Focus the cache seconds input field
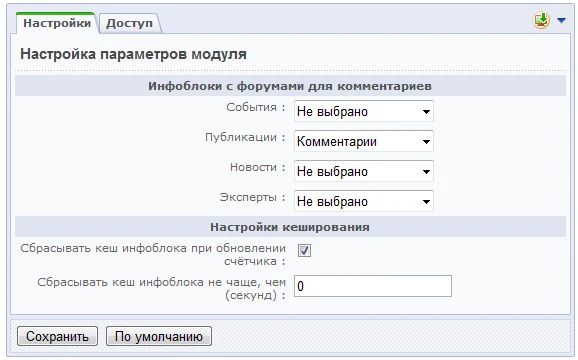This screenshot has width=578, height=360. click(373, 286)
